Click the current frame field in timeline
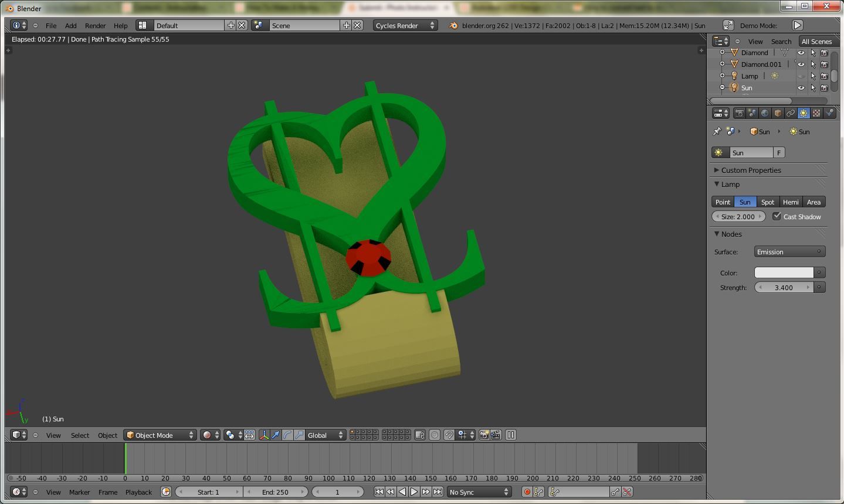 tap(338, 492)
